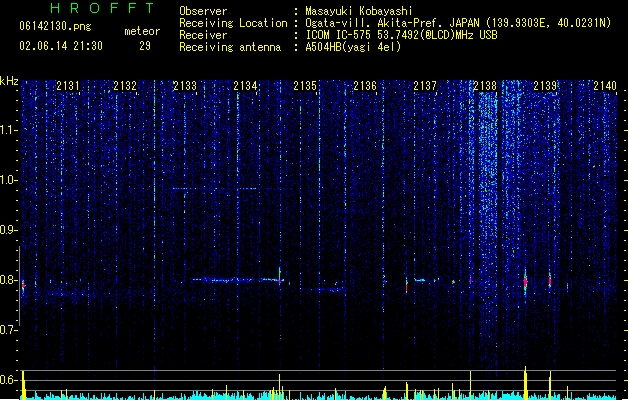The width and height of the screenshot is (629, 400).
Task: Click the 1.0 kHz axis label
Action: 8,180
